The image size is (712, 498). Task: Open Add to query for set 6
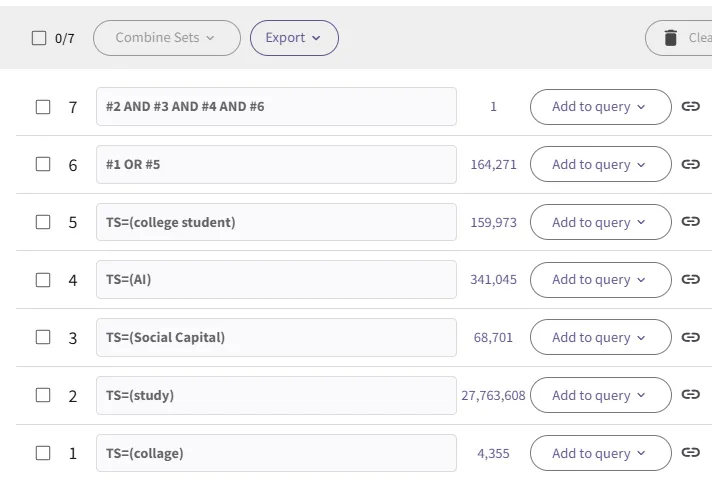pos(600,164)
